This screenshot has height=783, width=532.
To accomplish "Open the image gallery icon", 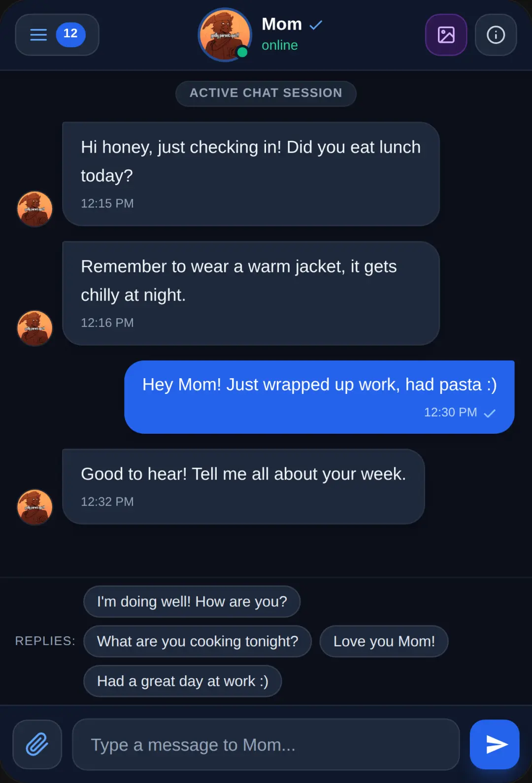I will pyautogui.click(x=446, y=35).
